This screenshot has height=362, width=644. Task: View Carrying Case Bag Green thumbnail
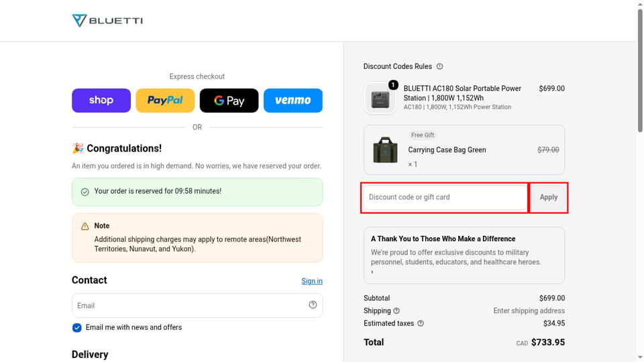pos(385,149)
